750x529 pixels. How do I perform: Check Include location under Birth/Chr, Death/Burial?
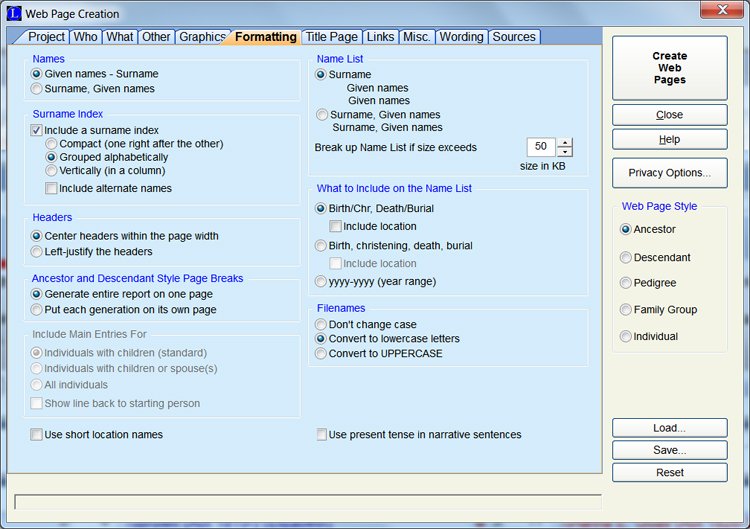[x=373, y=226]
